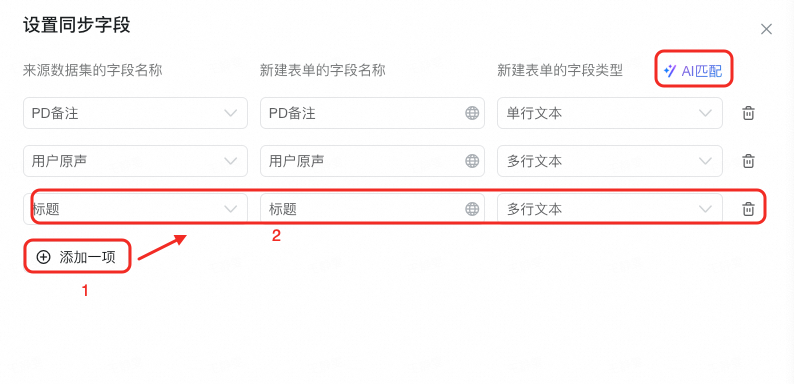Open 标题 row's 多行文本 type dropdown

coord(610,209)
